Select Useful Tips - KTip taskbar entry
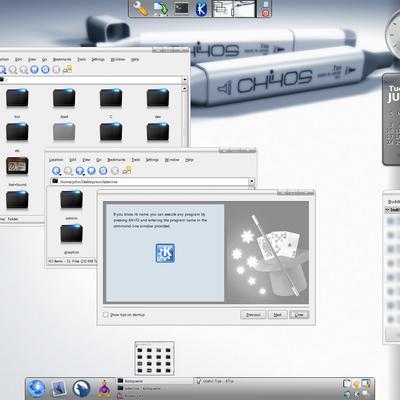This screenshot has height=400, width=400. tap(230, 381)
